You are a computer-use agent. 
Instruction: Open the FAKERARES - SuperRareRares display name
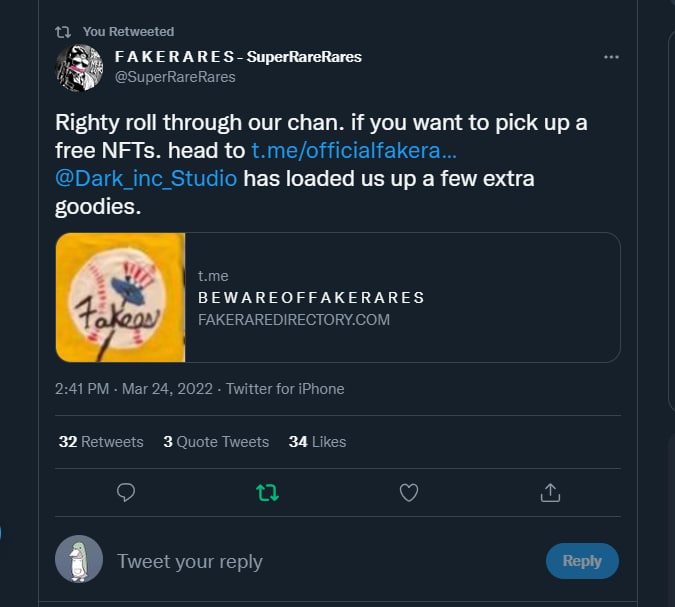pyautogui.click(x=238, y=56)
